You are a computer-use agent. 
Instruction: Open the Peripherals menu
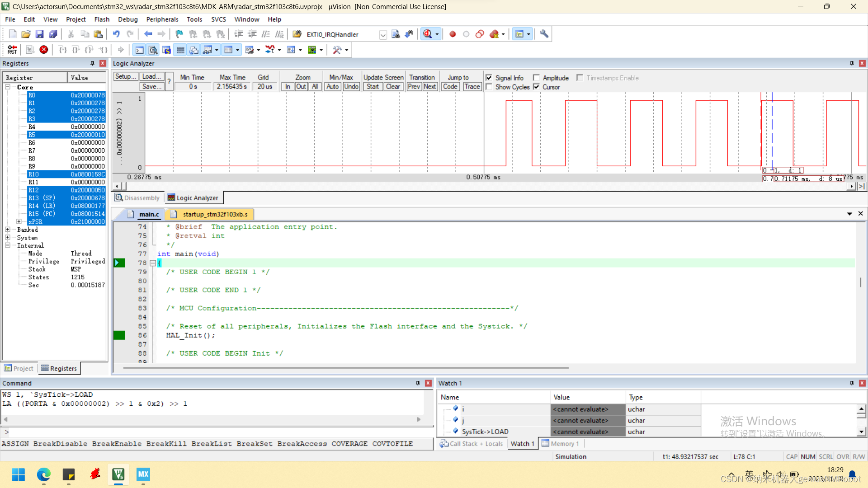(x=162, y=19)
